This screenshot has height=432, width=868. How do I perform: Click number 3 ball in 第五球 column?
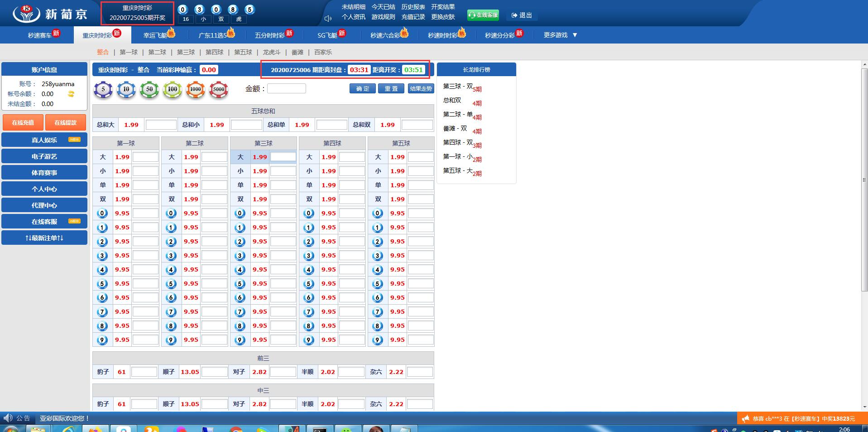pyautogui.click(x=378, y=256)
